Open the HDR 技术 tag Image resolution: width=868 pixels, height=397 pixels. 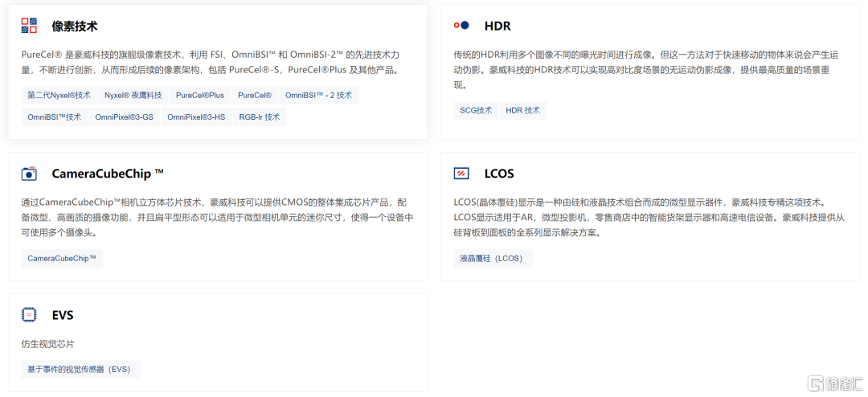point(523,110)
